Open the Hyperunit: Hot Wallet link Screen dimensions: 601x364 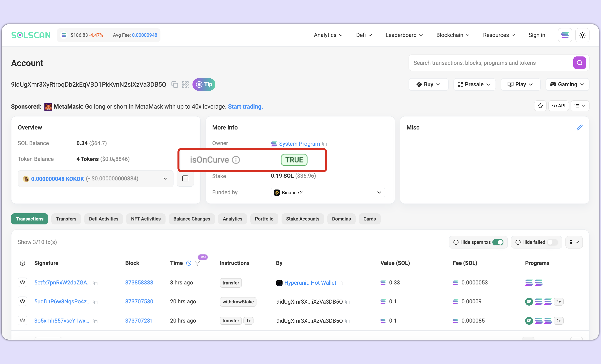(310, 282)
